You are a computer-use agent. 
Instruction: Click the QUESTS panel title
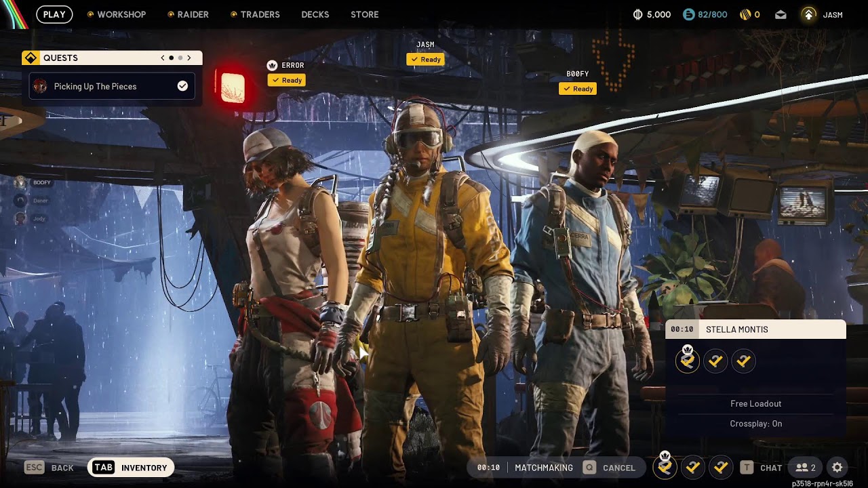tap(60, 58)
